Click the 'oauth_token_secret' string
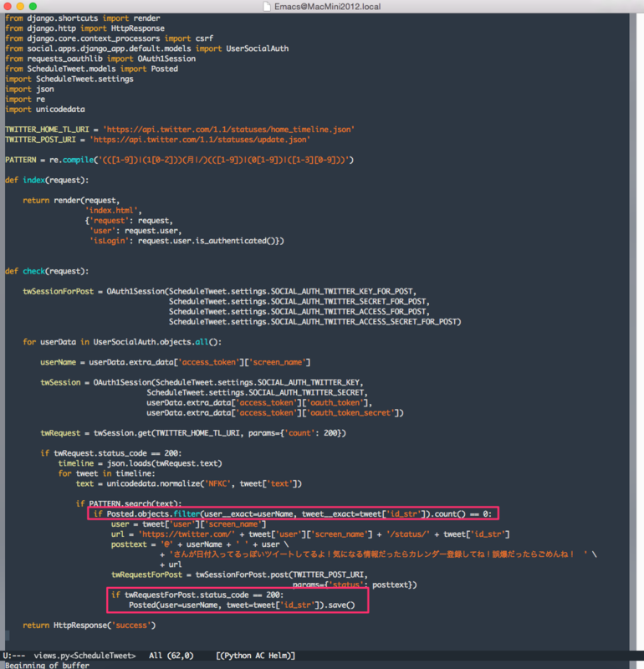This screenshot has height=669, width=644. tap(350, 413)
